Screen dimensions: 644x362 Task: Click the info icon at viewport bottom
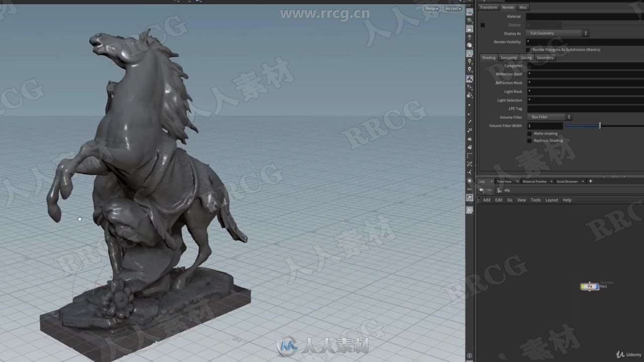tap(470, 356)
